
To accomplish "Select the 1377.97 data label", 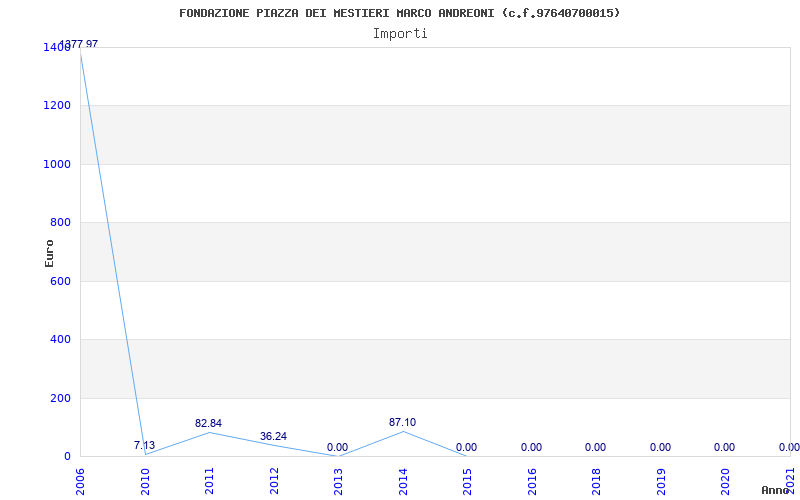I will pos(79,44).
